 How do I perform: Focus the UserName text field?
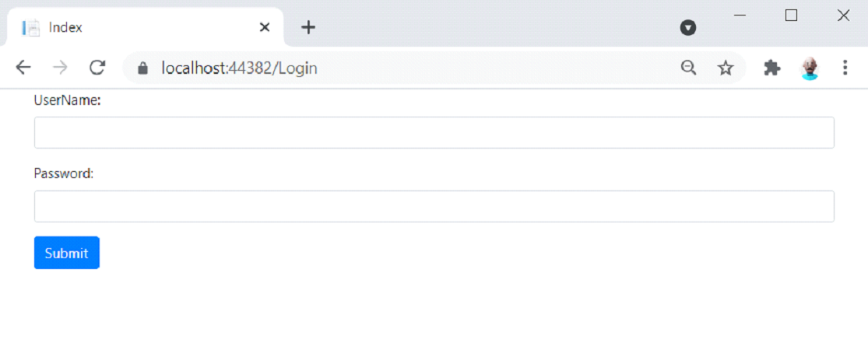434,132
